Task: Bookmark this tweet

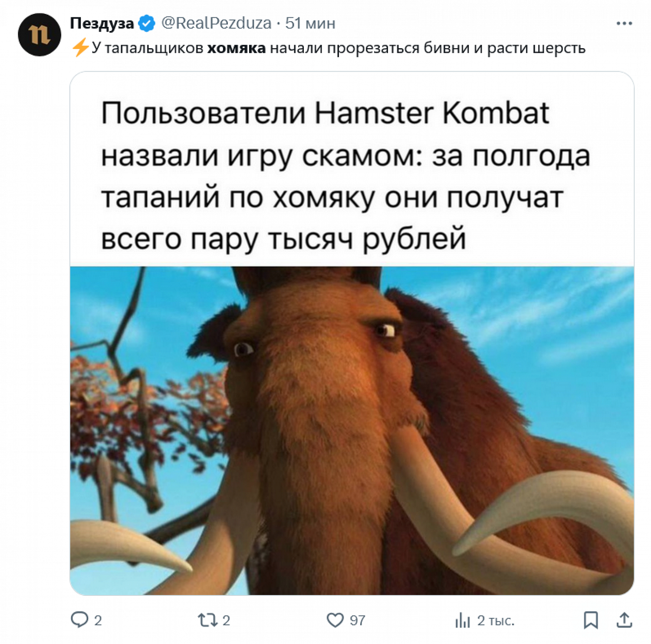Action: [591, 620]
